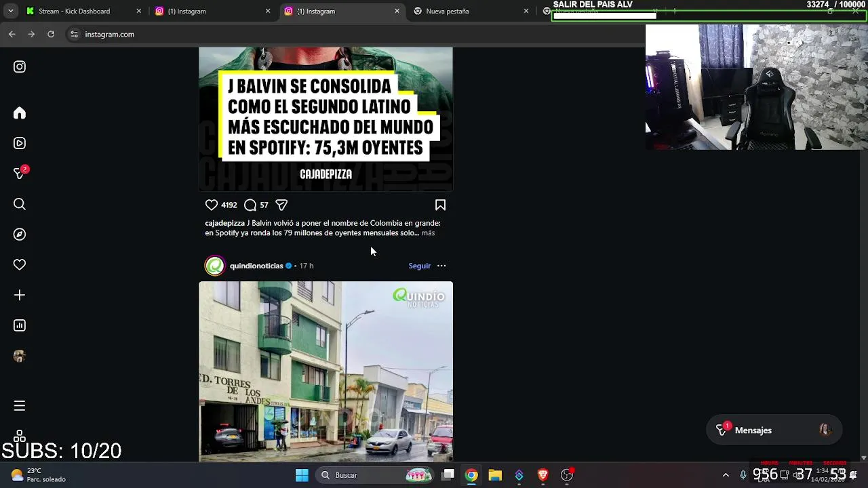Open Task View on taskbar
Viewport: 868px width, 488px height.
(x=448, y=475)
